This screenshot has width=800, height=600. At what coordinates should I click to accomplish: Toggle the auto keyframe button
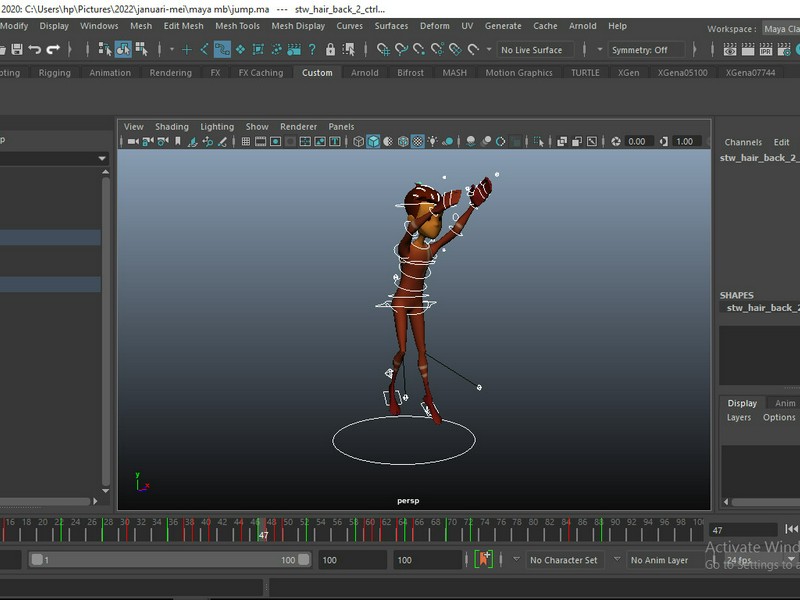coord(484,560)
